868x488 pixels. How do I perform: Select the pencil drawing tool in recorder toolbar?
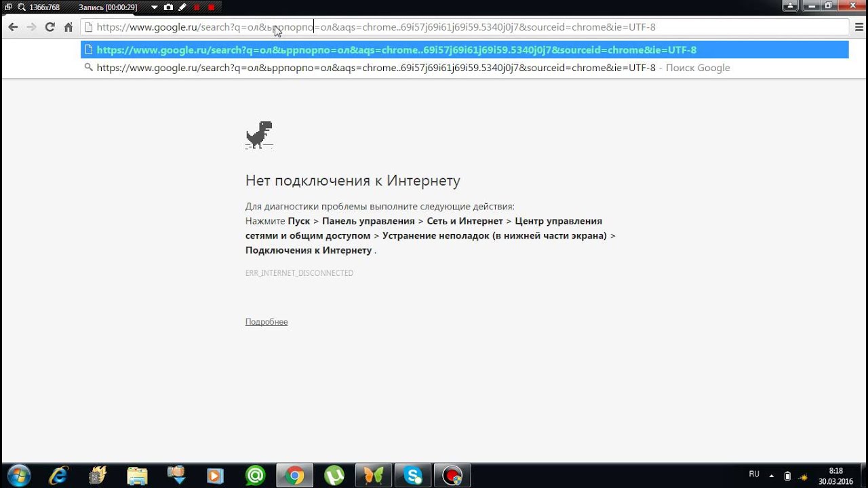[182, 7]
